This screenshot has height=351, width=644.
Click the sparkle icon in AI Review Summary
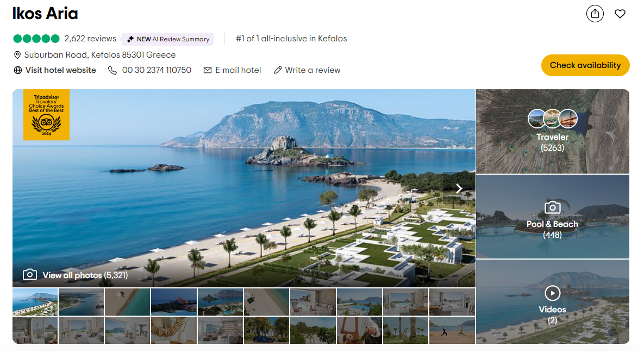click(x=130, y=39)
